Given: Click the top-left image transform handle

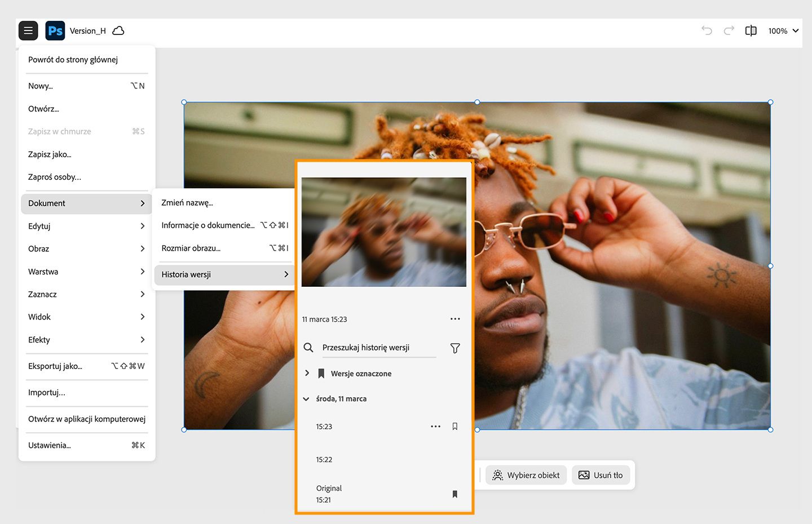Looking at the screenshot, I should click(x=184, y=102).
